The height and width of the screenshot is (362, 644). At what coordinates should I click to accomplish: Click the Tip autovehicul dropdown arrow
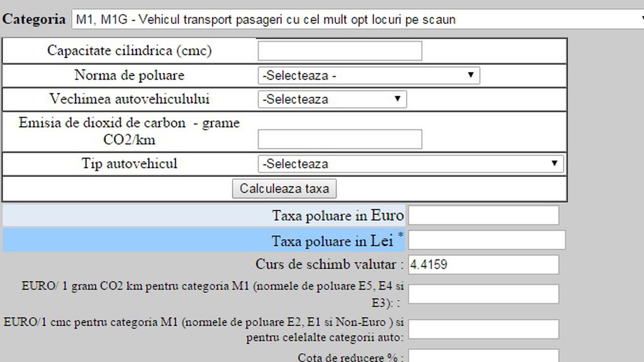click(x=554, y=163)
